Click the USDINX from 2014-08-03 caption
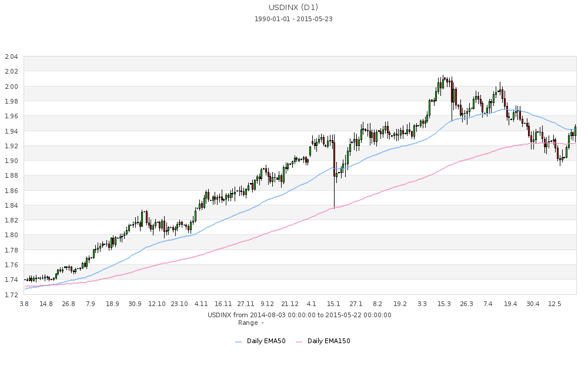The height and width of the screenshot is (392, 588). click(299, 315)
